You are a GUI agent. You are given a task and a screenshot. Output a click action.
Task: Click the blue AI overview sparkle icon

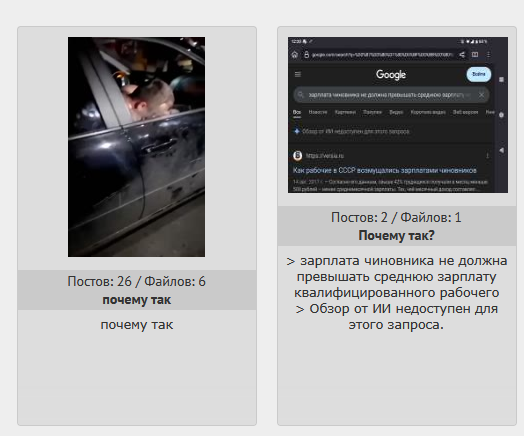click(x=296, y=131)
